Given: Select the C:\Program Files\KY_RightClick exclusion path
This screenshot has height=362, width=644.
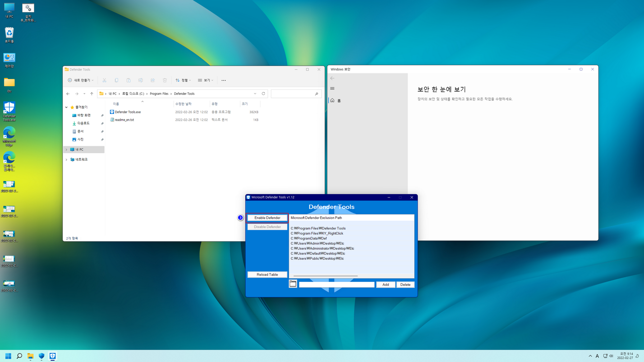Looking at the screenshot, I should click(317, 233).
